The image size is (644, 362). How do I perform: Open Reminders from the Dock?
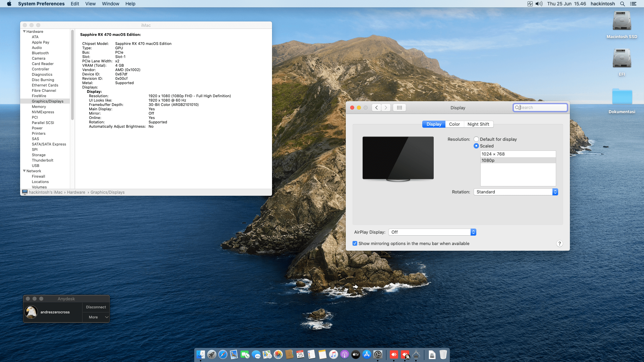tap(311, 354)
